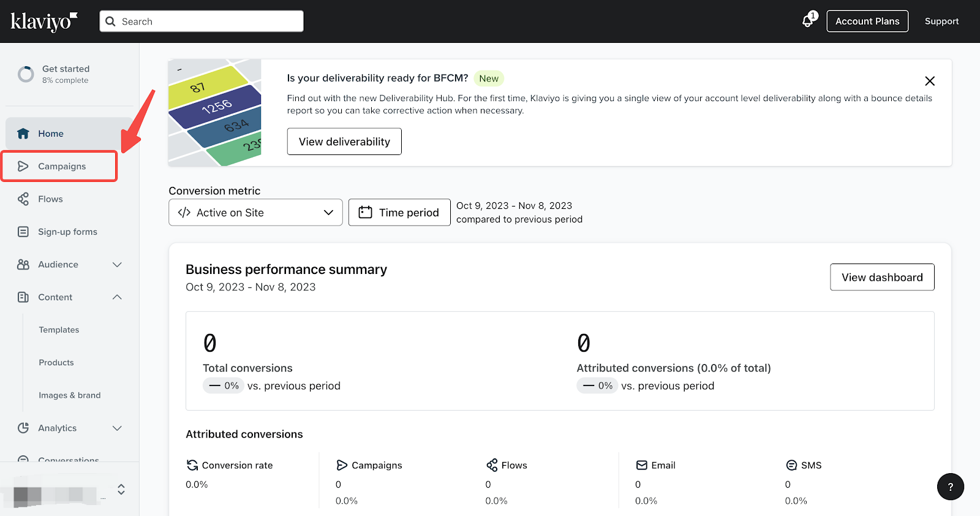Click the notification bell icon

point(808,21)
